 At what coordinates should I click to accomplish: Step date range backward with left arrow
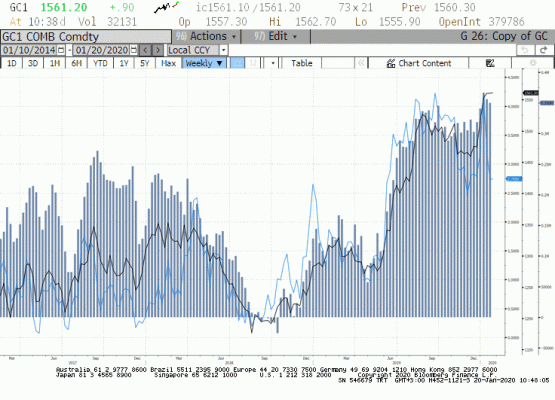point(145,50)
